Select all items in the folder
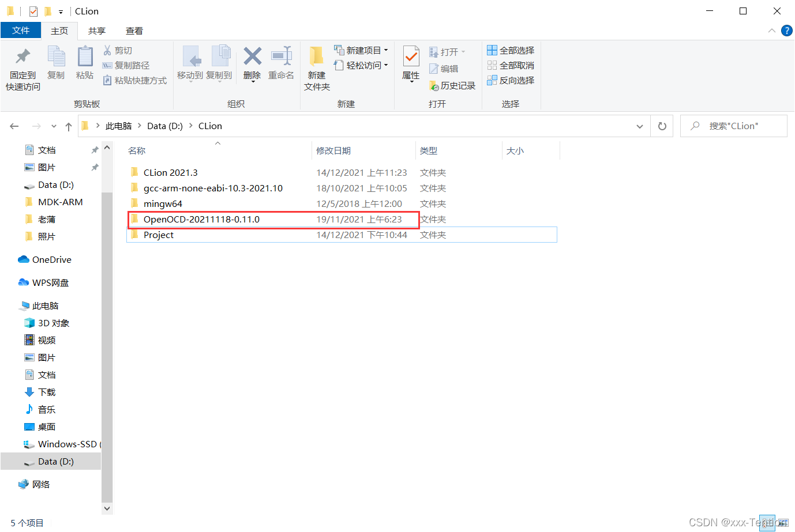This screenshot has height=532, width=795. coord(511,51)
